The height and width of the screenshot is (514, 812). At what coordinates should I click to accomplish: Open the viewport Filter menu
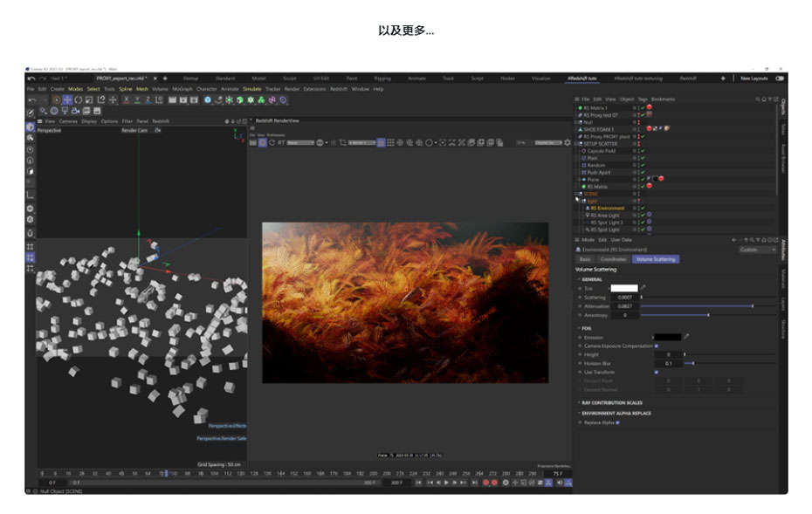[x=127, y=121]
